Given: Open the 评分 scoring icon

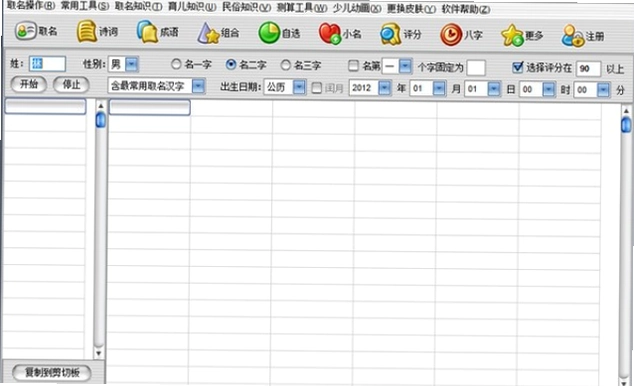Looking at the screenshot, I should (390, 34).
